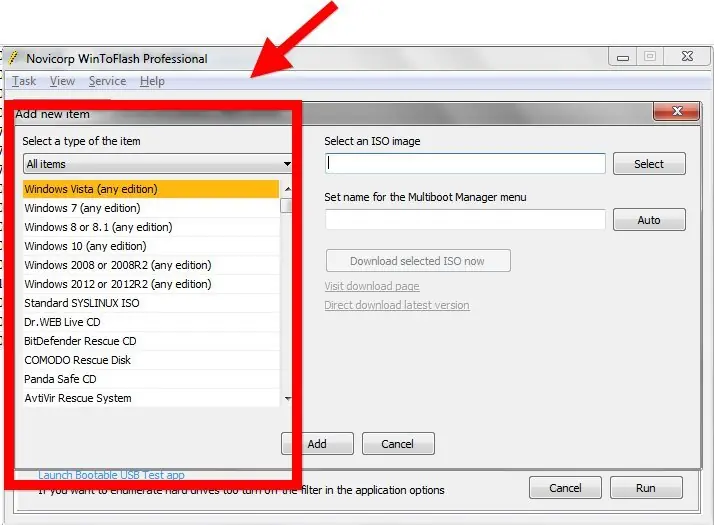Click the Auto name button
The width and height of the screenshot is (714, 525).
click(649, 220)
